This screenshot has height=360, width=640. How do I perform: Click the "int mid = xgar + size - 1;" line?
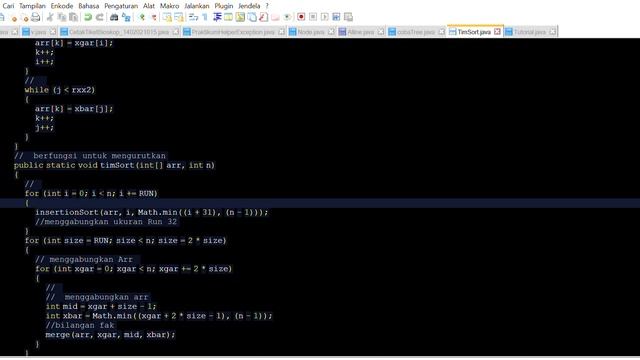[101, 307]
